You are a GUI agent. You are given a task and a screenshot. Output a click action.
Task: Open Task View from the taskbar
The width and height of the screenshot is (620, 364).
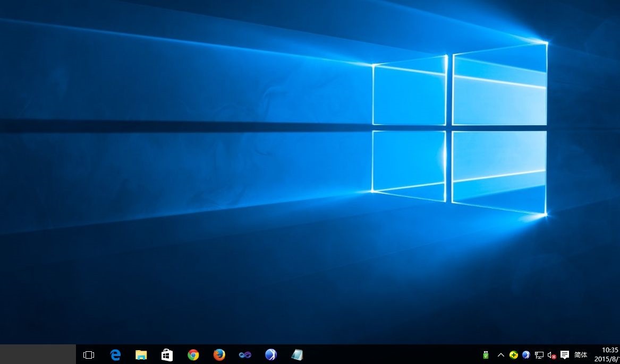pyautogui.click(x=89, y=355)
